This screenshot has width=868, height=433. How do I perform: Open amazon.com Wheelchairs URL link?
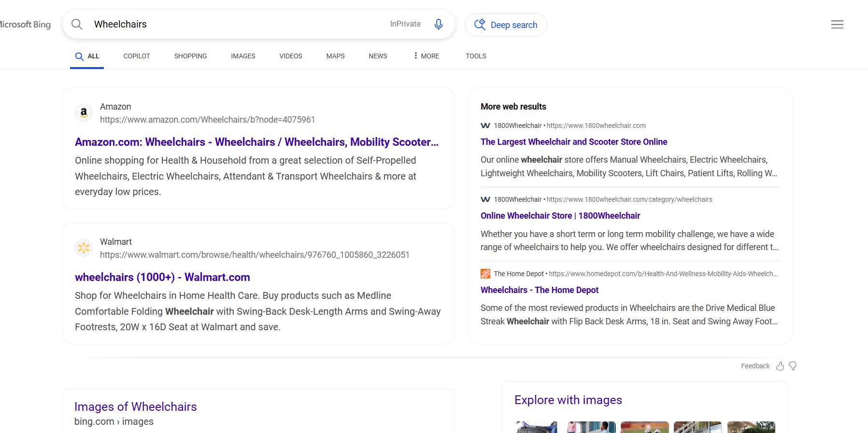tap(207, 120)
